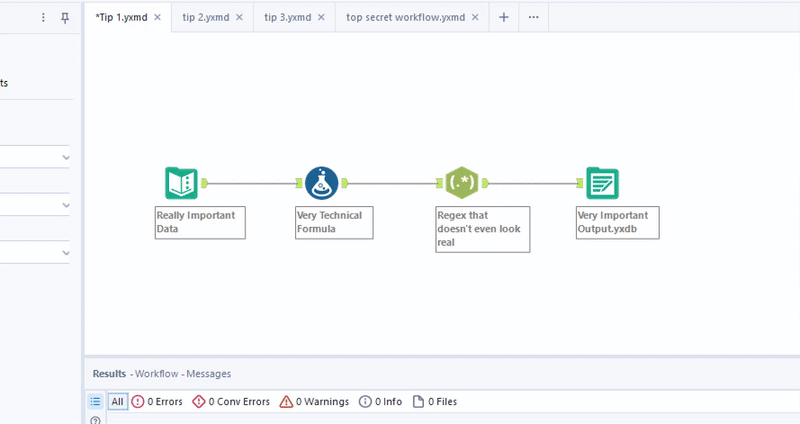Select the Input Data tool icon
The width and height of the screenshot is (800, 424).
coord(181,183)
